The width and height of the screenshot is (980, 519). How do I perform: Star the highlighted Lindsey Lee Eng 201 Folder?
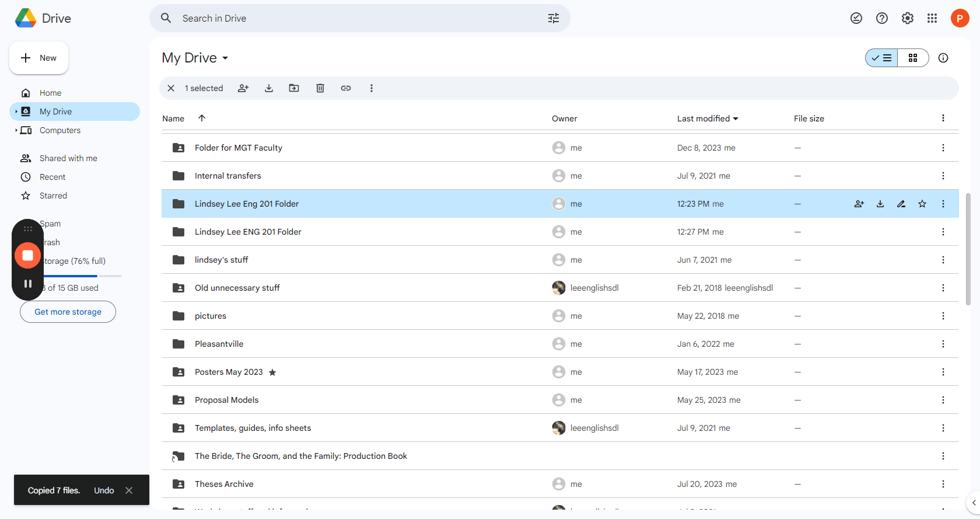pyautogui.click(x=922, y=204)
